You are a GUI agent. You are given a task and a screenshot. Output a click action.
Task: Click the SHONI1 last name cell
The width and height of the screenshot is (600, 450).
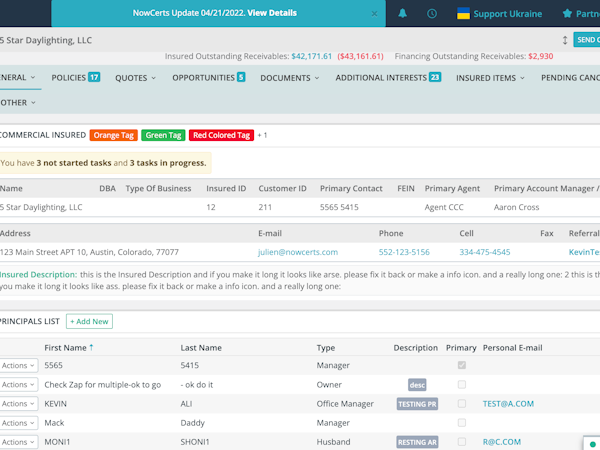pyautogui.click(x=195, y=442)
